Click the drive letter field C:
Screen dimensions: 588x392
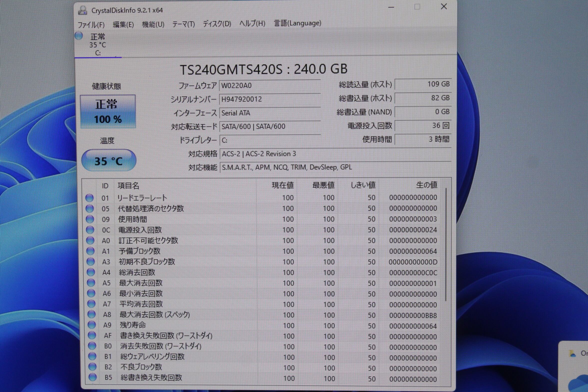[270, 140]
